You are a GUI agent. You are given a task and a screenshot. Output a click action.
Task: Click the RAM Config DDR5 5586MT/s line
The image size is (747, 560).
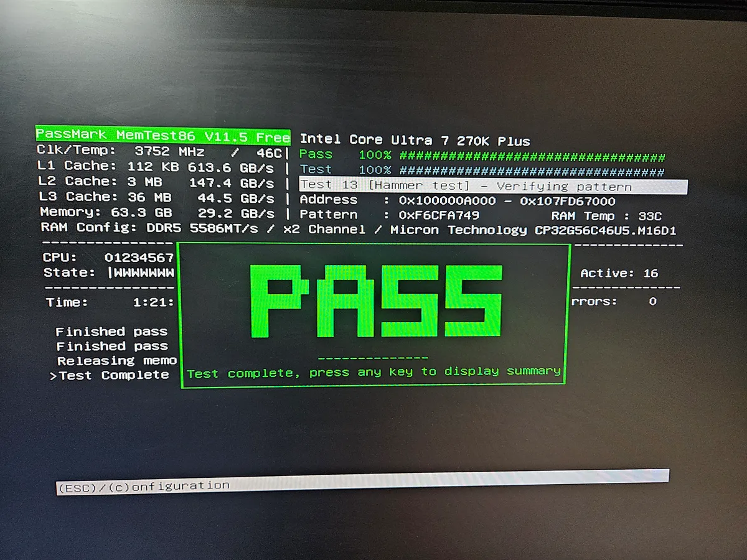tap(359, 229)
